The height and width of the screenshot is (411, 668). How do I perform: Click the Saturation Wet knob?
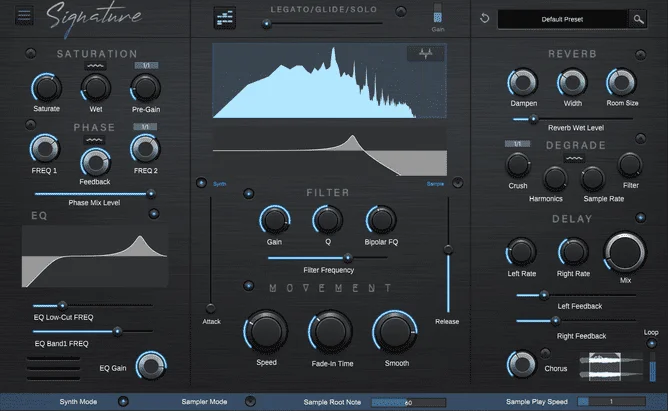(95, 88)
